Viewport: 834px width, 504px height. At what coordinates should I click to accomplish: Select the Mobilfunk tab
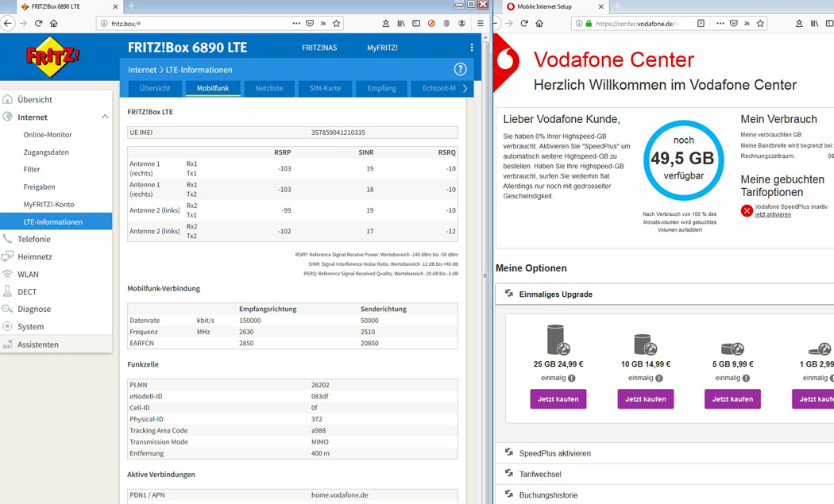(x=213, y=88)
